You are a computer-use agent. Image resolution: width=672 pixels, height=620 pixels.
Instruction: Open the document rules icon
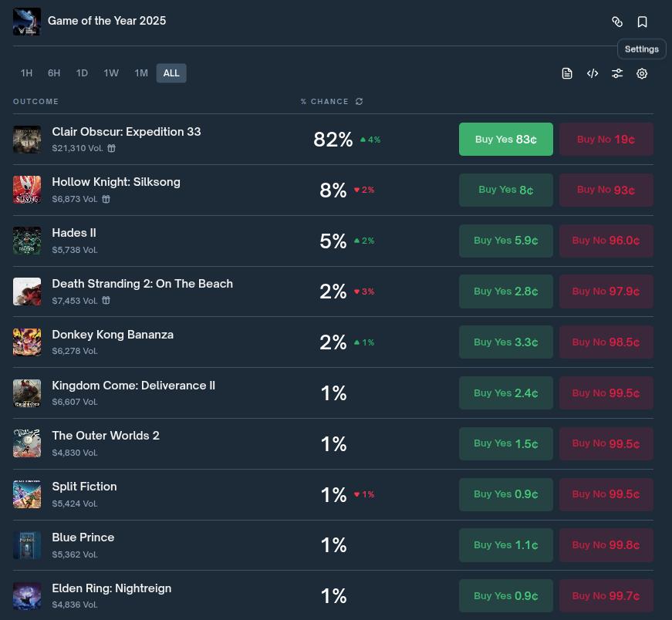[x=567, y=73]
